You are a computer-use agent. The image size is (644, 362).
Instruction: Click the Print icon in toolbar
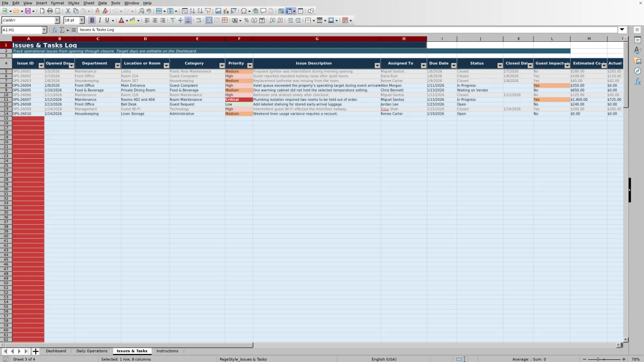50,11
